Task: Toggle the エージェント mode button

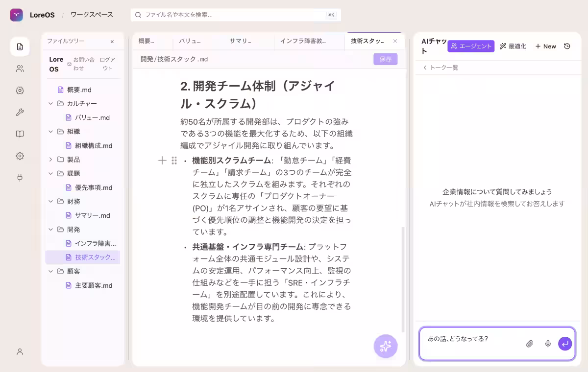Action: click(x=471, y=46)
